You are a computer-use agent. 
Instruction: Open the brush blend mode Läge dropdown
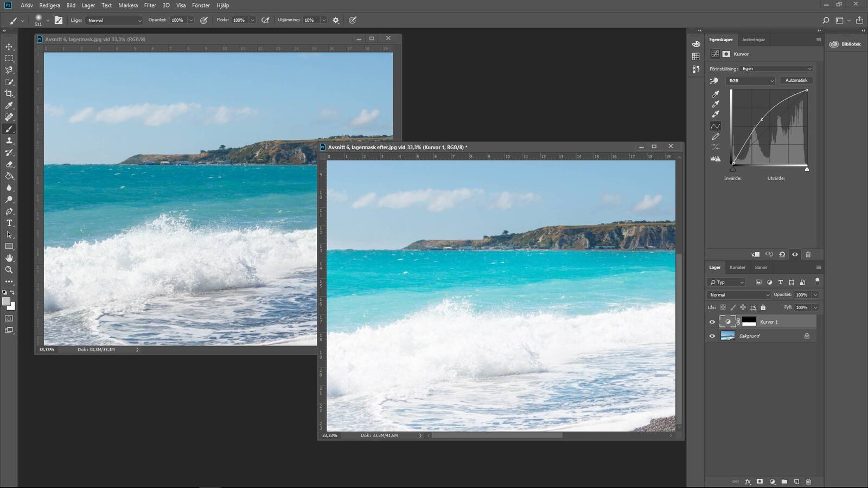click(x=114, y=21)
